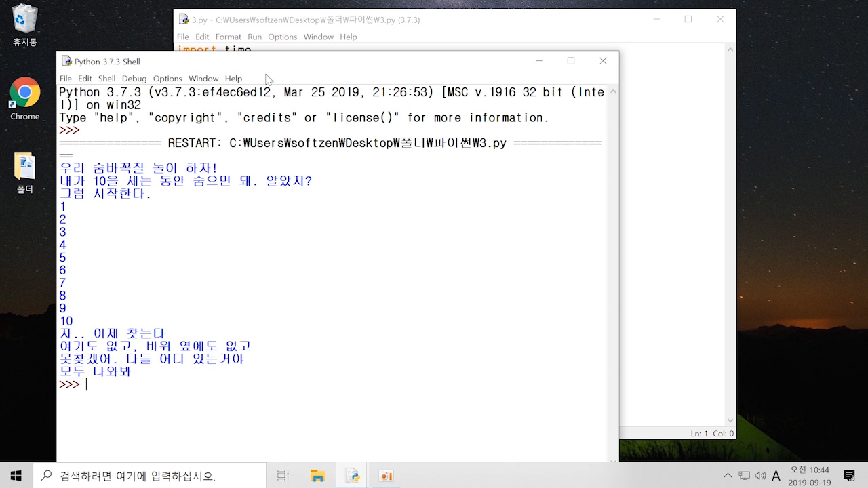Minimize the Python 3.7.3 Shell window
This screenshot has height=488, width=868.
point(540,61)
